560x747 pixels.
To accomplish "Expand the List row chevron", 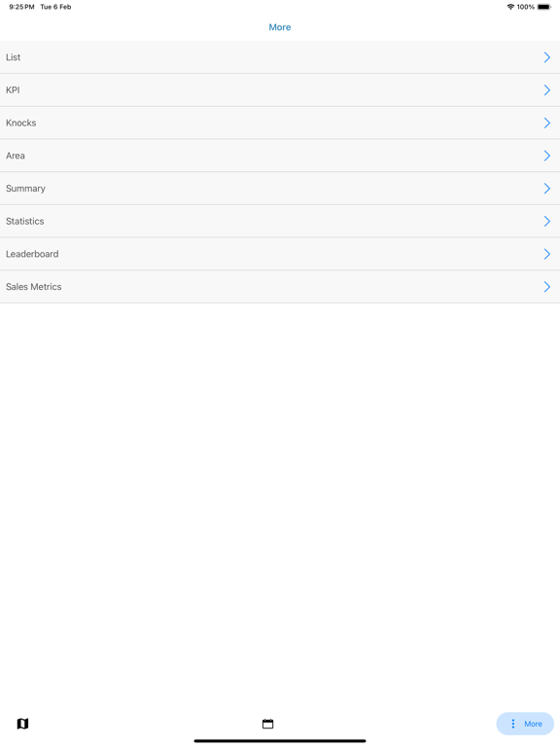I will point(547,57).
